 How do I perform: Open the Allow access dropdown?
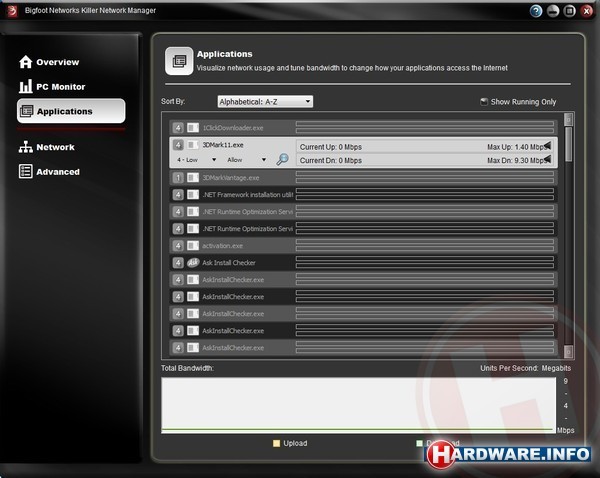click(x=246, y=160)
